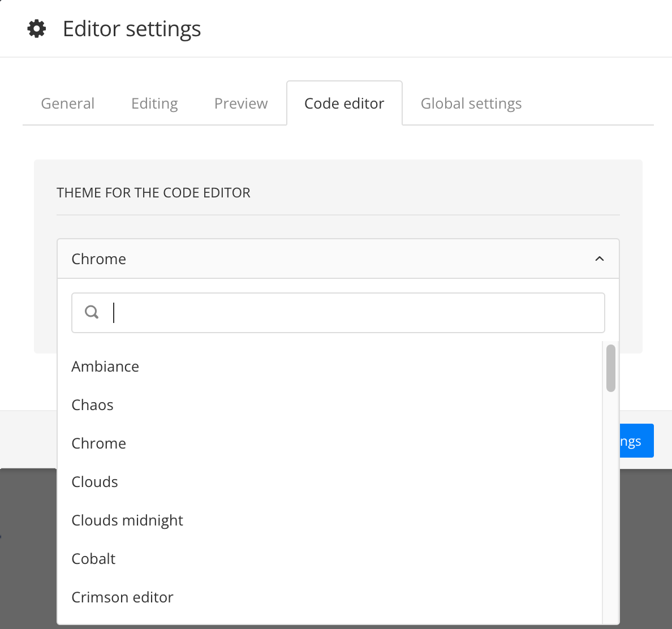Screen dimensions: 672x629
Task: Collapse the theme dropdown via its chevron
Action: tap(600, 259)
